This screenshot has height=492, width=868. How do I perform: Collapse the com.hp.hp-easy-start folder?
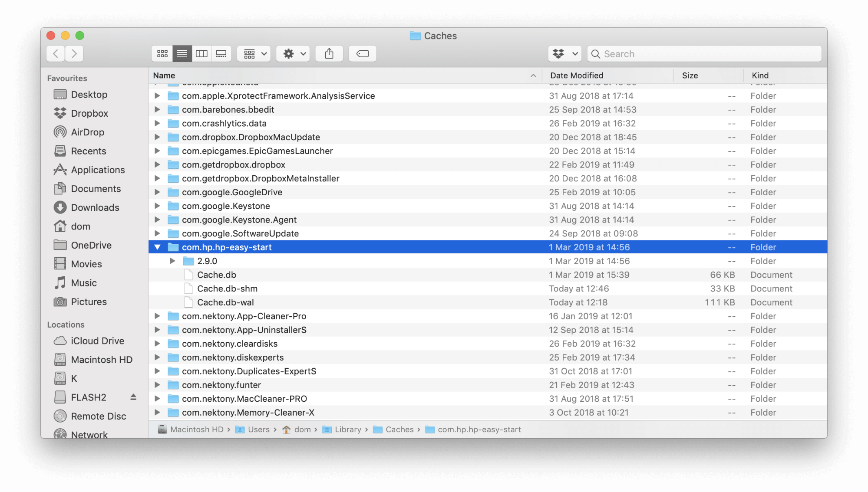pos(157,246)
